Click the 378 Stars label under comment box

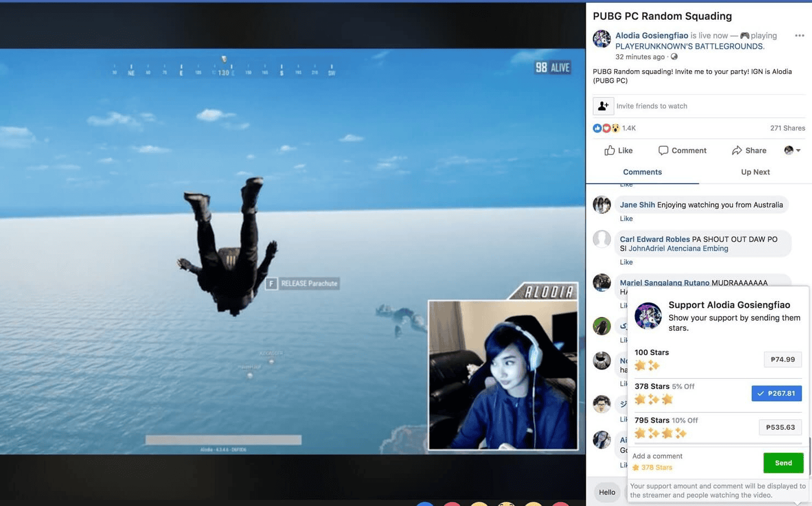(652, 468)
